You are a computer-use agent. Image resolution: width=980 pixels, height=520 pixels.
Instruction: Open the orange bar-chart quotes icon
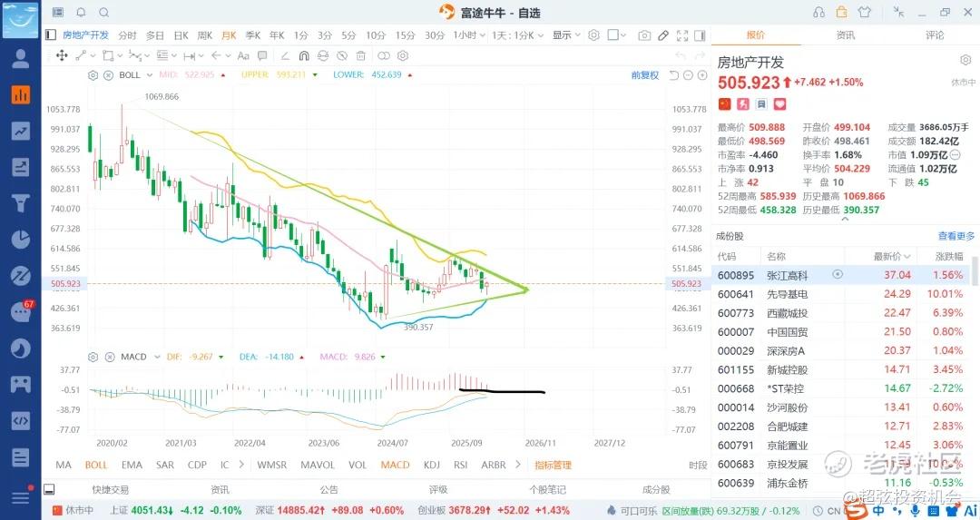pos(21,94)
